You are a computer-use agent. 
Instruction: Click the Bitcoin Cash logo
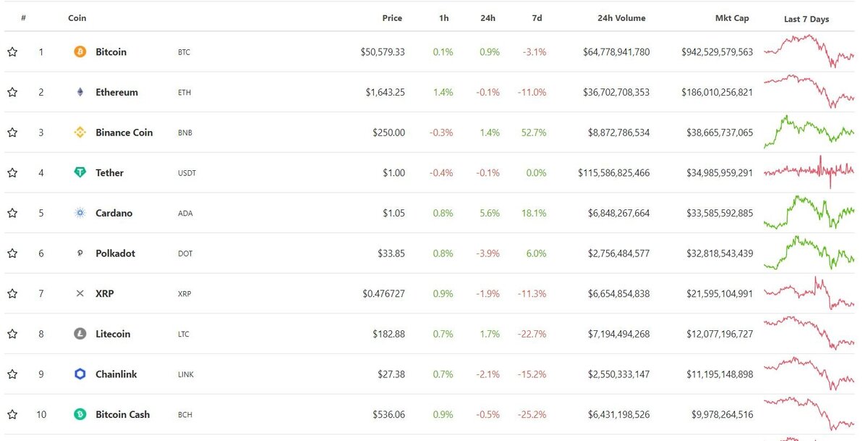[80, 414]
